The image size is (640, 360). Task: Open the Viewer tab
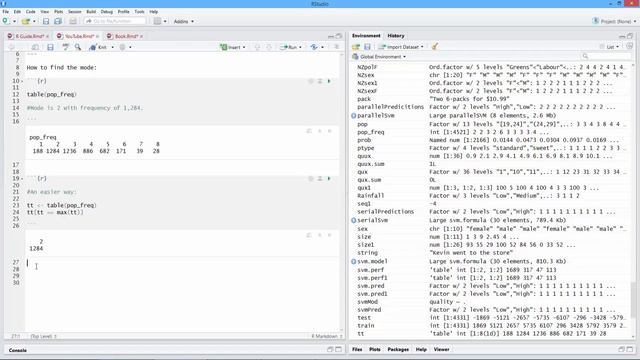tap(441, 349)
